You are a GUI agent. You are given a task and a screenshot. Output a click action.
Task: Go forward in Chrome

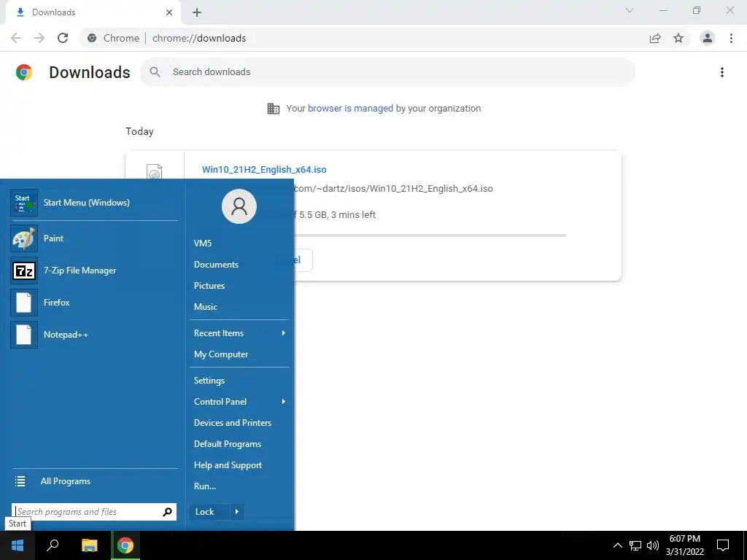[39, 38]
